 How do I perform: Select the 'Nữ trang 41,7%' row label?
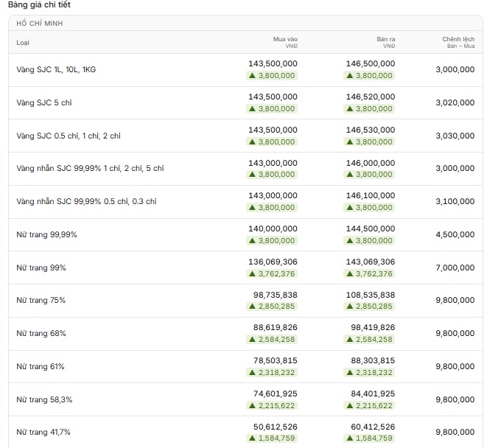coord(43,432)
